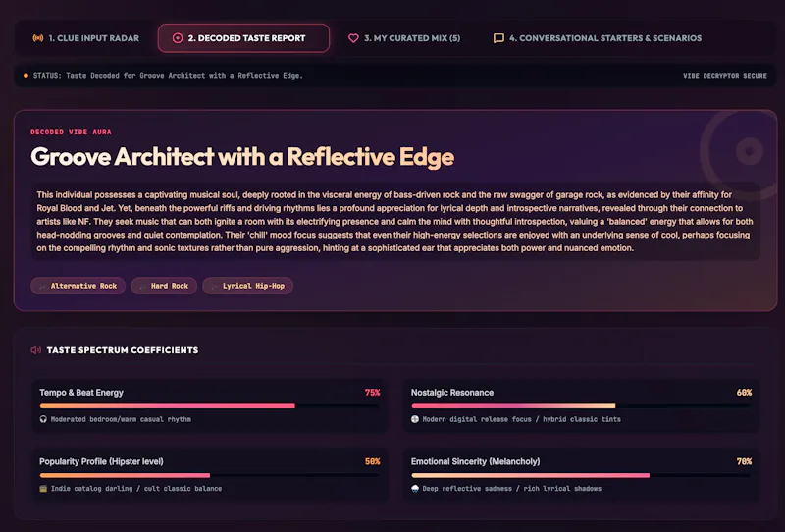Select the Hard Rock genre tag
Screen dimensions: 785x532
pyautogui.click(x=164, y=286)
